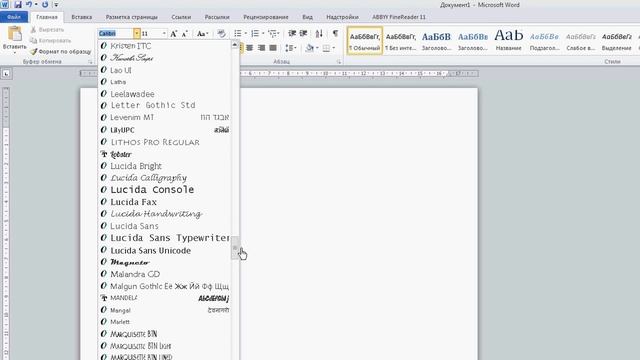Switch to the Вид tab
The width and height of the screenshot is (640, 360).
tap(307, 17)
